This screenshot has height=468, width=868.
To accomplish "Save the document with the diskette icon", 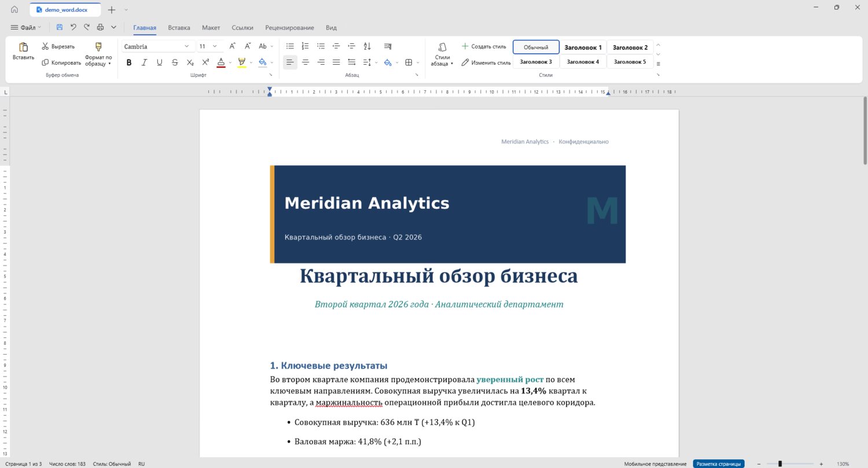I will point(60,27).
